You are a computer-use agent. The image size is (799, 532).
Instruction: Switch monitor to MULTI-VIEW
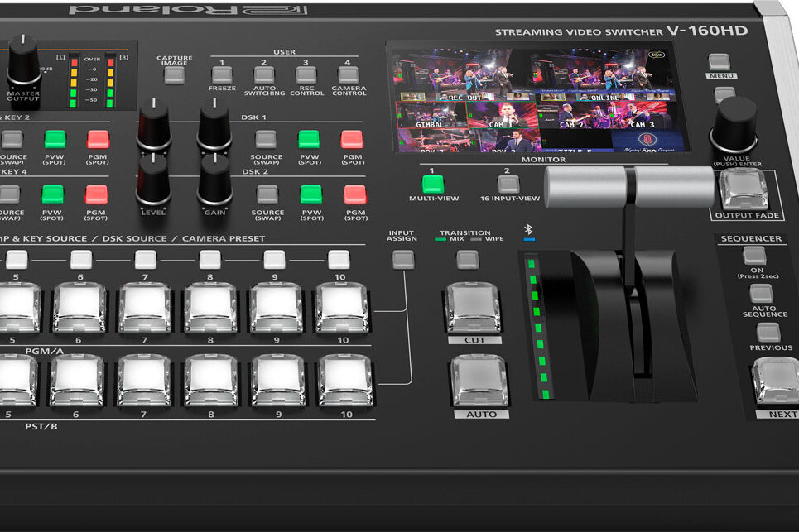(433, 185)
